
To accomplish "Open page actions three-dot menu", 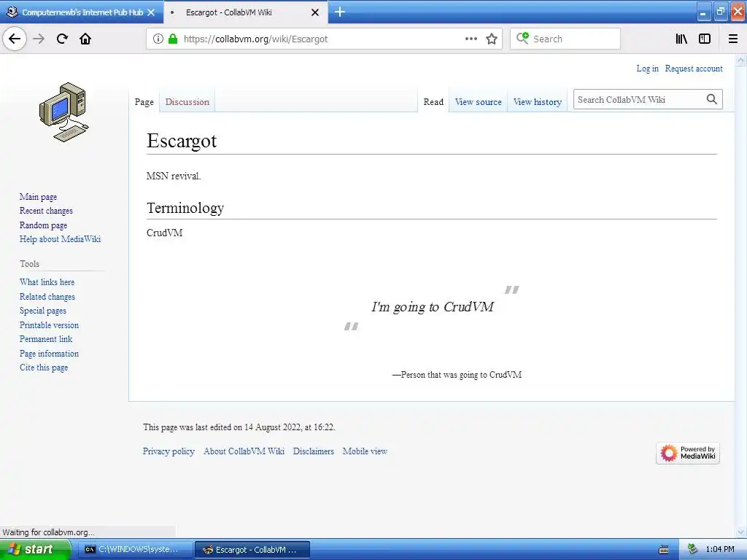I will 471,39.
